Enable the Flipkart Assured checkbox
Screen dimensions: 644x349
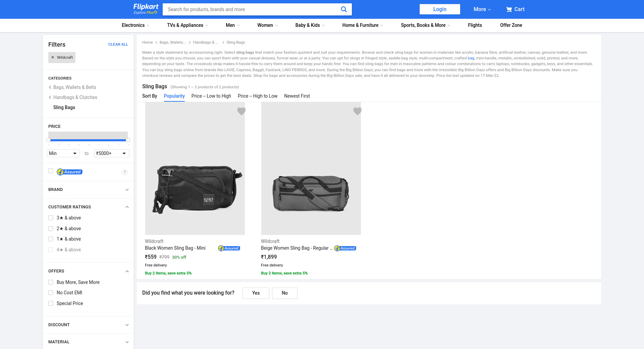pyautogui.click(x=51, y=171)
